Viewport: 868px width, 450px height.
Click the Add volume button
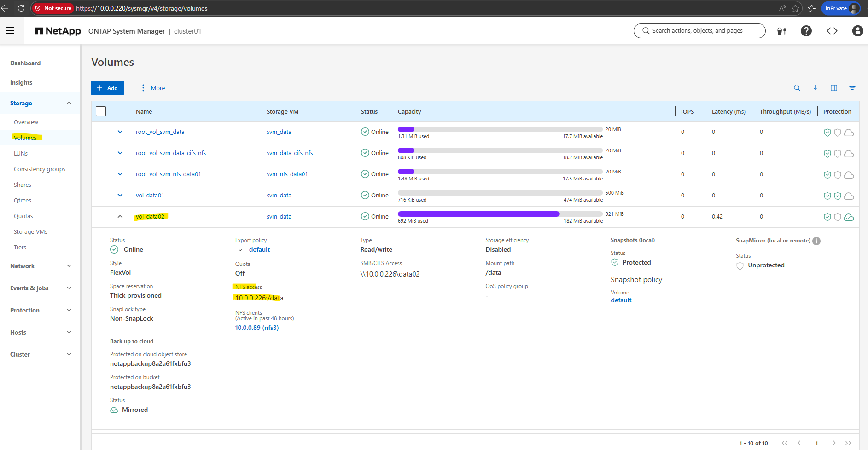107,88
